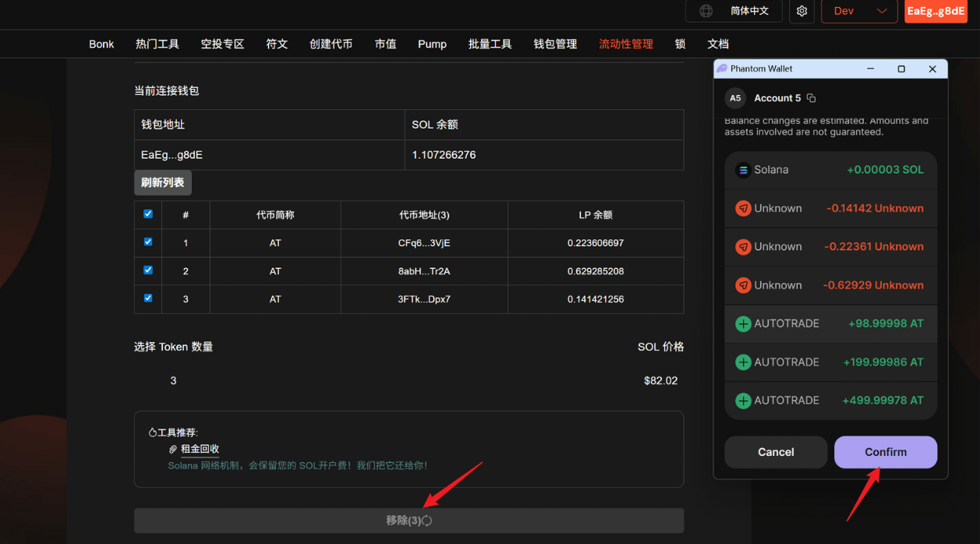Click the 刷新列表 refresh list button

(x=163, y=182)
